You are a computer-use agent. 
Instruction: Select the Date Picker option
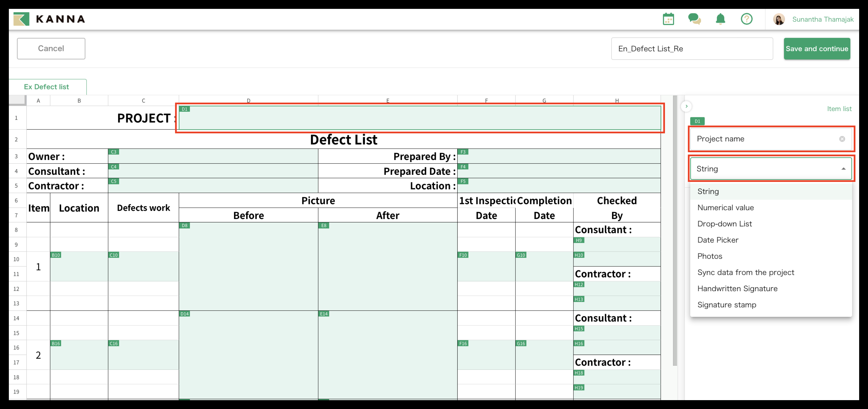[x=718, y=240]
